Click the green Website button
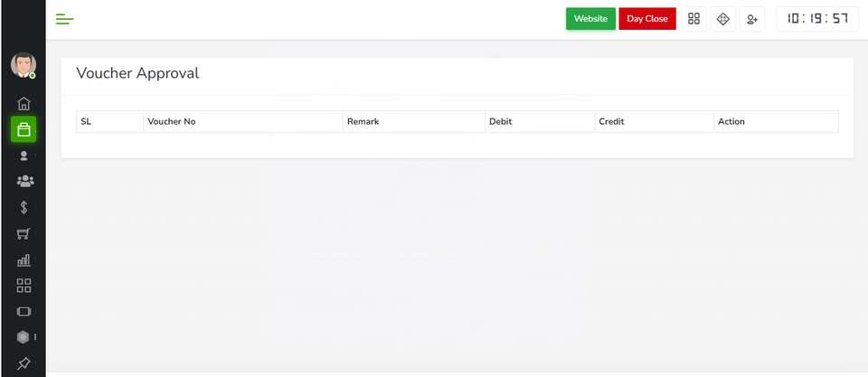The height and width of the screenshot is (377, 868). point(590,19)
